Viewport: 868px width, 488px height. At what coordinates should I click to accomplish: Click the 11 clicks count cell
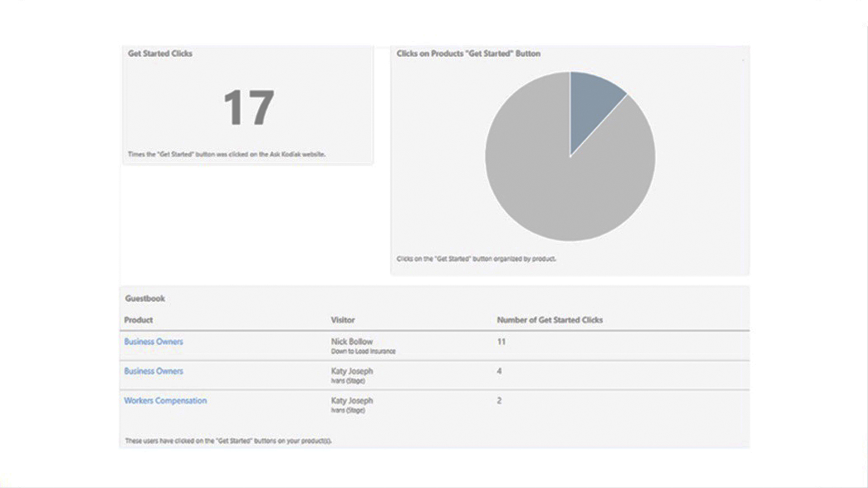tap(501, 342)
